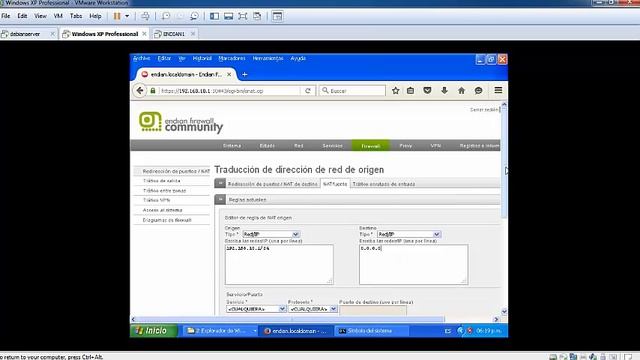Open the Red main menu item
Image resolution: width=640 pixels, height=360 pixels.
299,146
